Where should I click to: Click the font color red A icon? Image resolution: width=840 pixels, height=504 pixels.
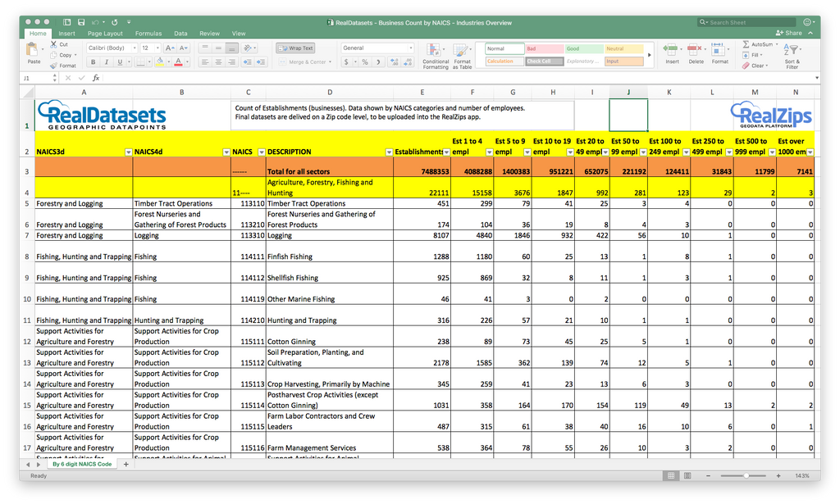click(x=178, y=62)
